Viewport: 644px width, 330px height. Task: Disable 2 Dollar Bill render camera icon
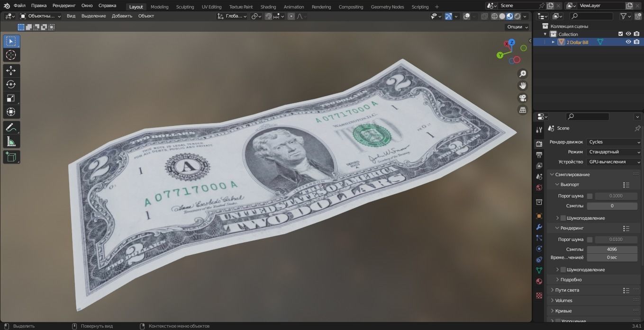pyautogui.click(x=636, y=42)
